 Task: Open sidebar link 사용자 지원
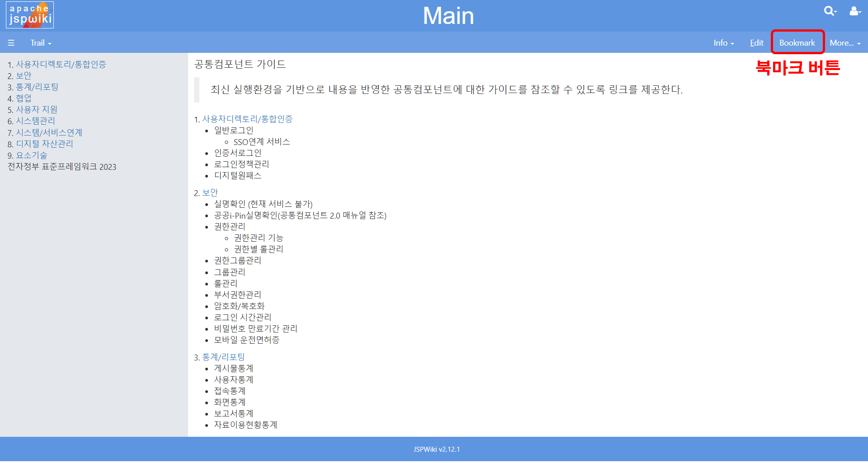37,109
